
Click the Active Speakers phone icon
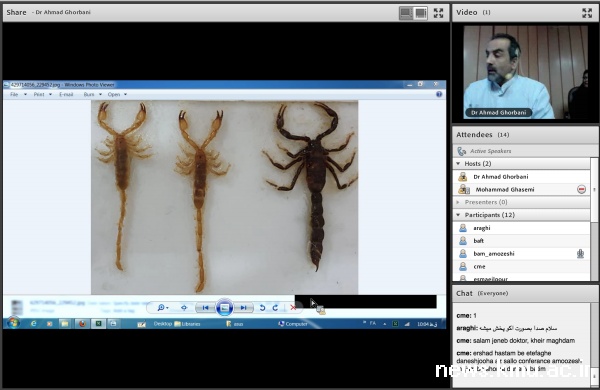(462, 151)
